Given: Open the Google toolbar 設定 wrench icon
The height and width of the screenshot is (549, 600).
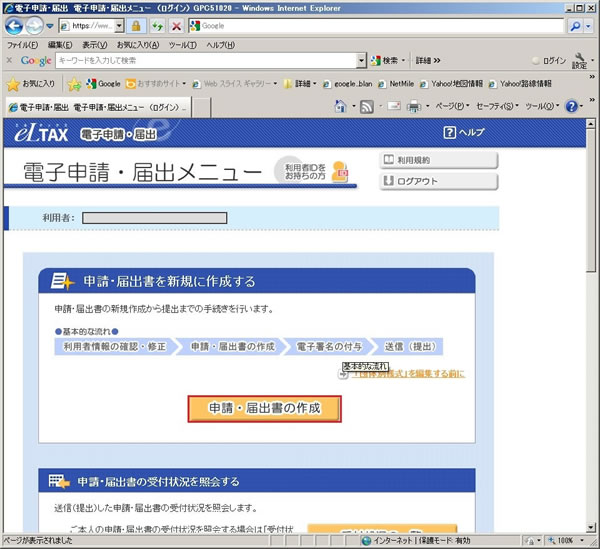Looking at the screenshot, I should click(580, 60).
